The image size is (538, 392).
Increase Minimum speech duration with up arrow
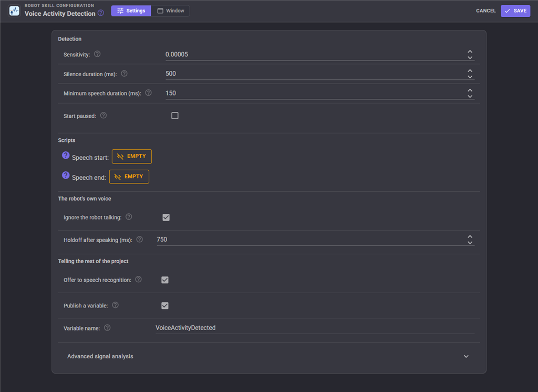click(470, 90)
